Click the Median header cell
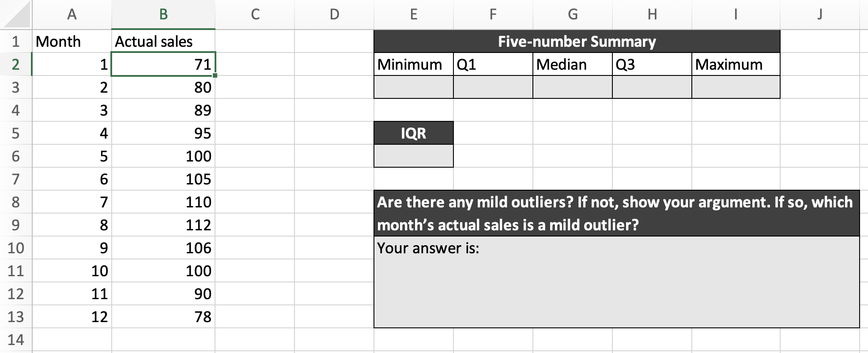The width and height of the screenshot is (868, 353). pyautogui.click(x=572, y=64)
